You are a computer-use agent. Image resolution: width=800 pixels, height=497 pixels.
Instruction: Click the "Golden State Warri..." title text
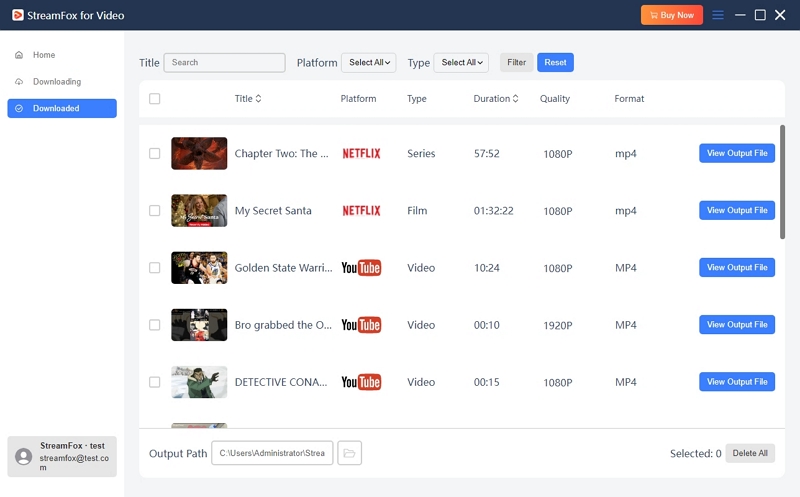(284, 268)
